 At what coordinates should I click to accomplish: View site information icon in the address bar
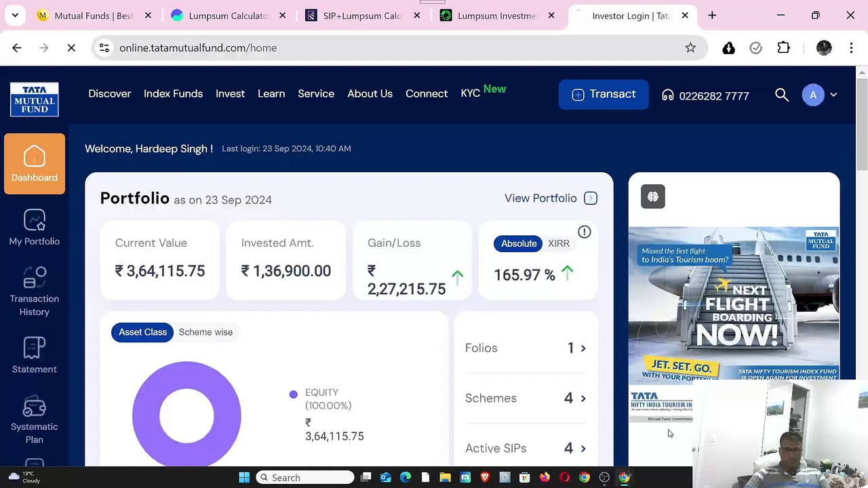pos(104,47)
